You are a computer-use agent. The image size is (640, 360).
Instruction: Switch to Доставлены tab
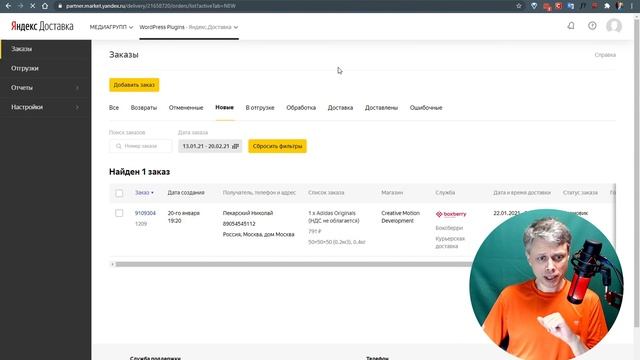381,108
